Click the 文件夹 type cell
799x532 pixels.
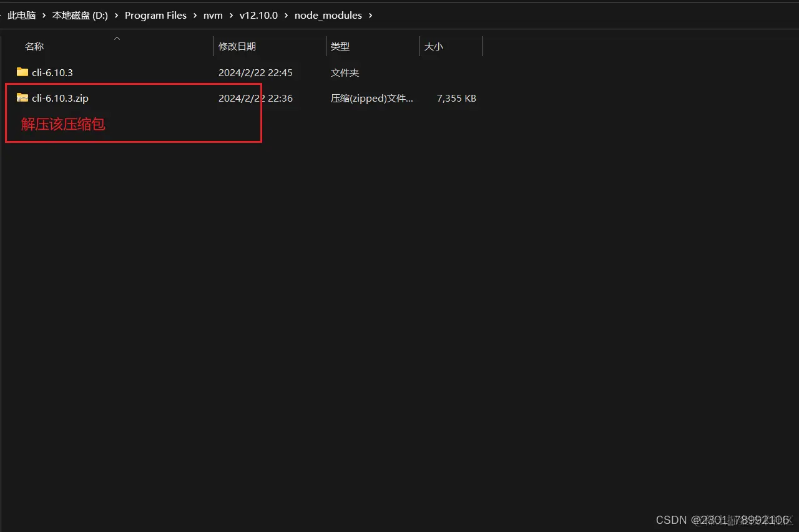(x=345, y=72)
